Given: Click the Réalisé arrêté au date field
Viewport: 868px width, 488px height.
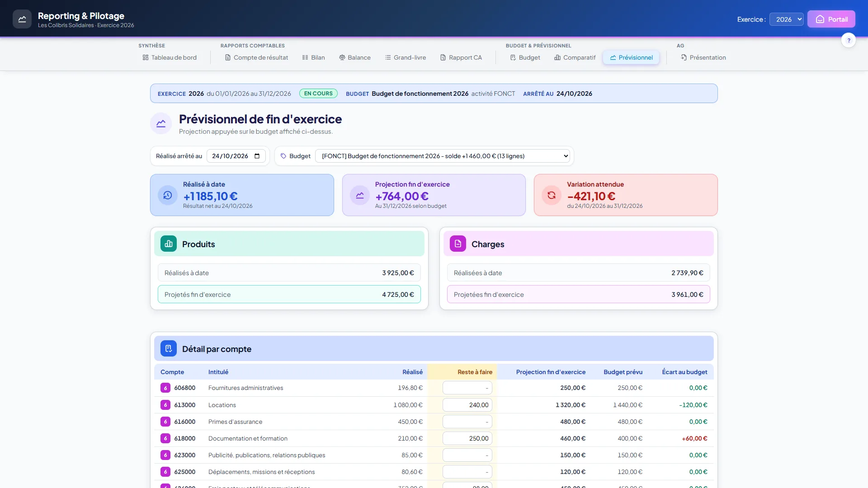Looking at the screenshot, I should point(236,156).
